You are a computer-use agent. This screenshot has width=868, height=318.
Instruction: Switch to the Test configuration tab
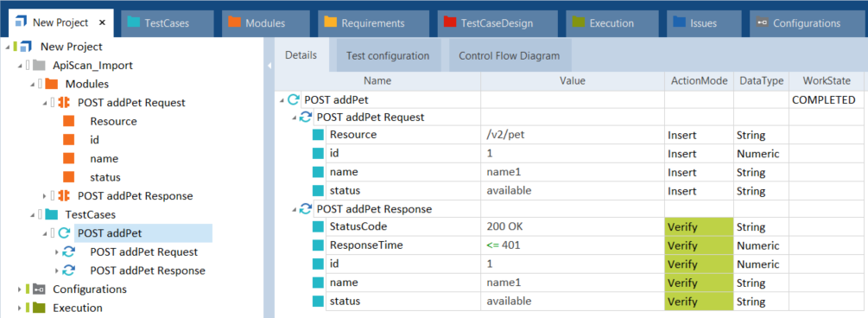[x=388, y=55]
